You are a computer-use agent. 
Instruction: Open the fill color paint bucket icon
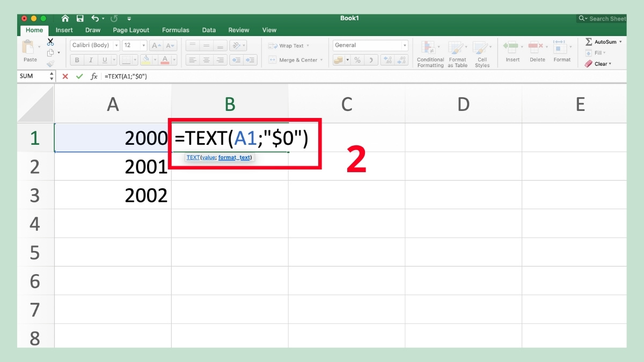(147, 60)
